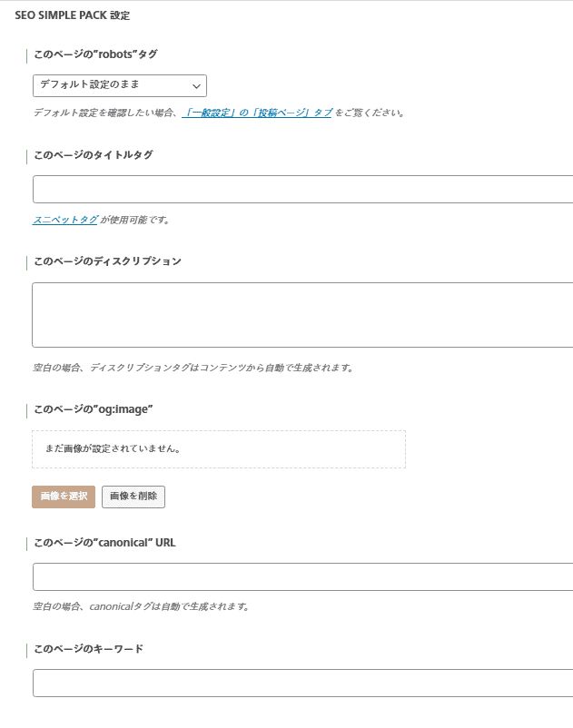
Task: Click the canonical auto-generation help text
Action: coord(141,606)
